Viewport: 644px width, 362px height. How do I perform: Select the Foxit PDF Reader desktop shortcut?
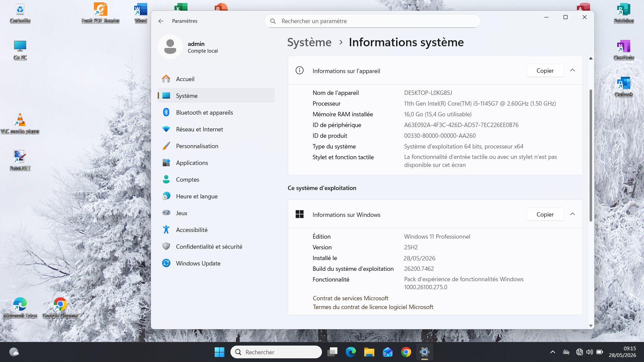(x=100, y=13)
